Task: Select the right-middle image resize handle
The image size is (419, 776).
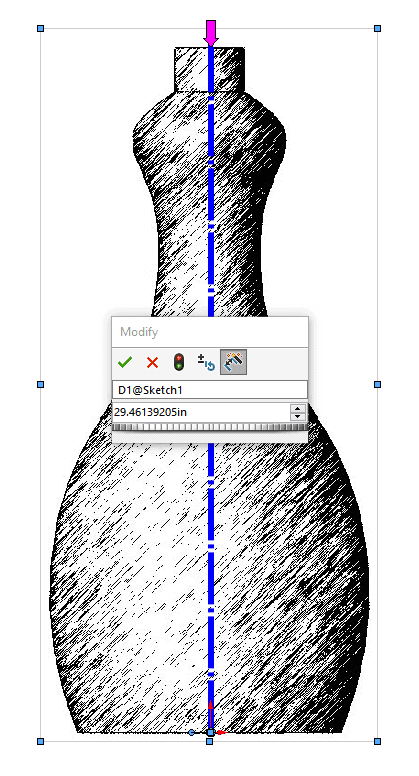Action: coord(377,384)
